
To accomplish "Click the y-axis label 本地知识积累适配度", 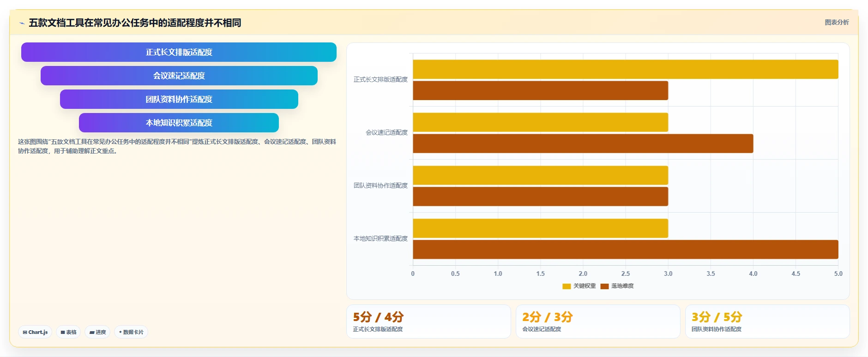I will [x=380, y=239].
